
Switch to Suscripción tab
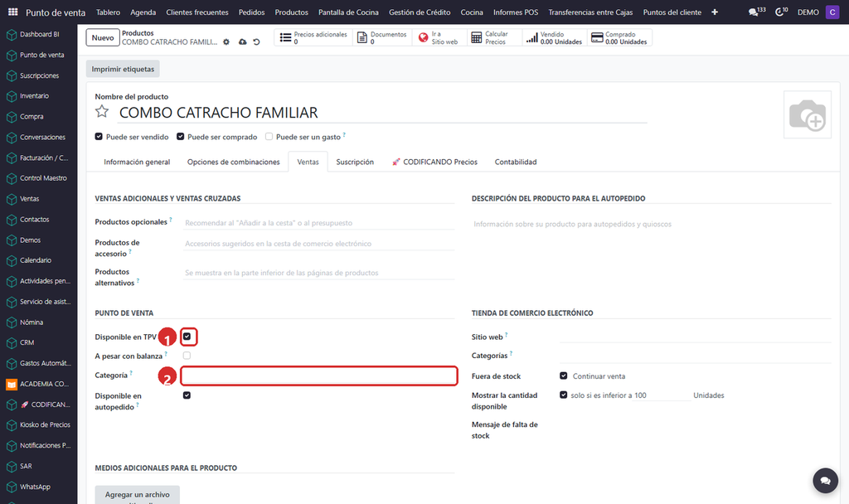355,162
